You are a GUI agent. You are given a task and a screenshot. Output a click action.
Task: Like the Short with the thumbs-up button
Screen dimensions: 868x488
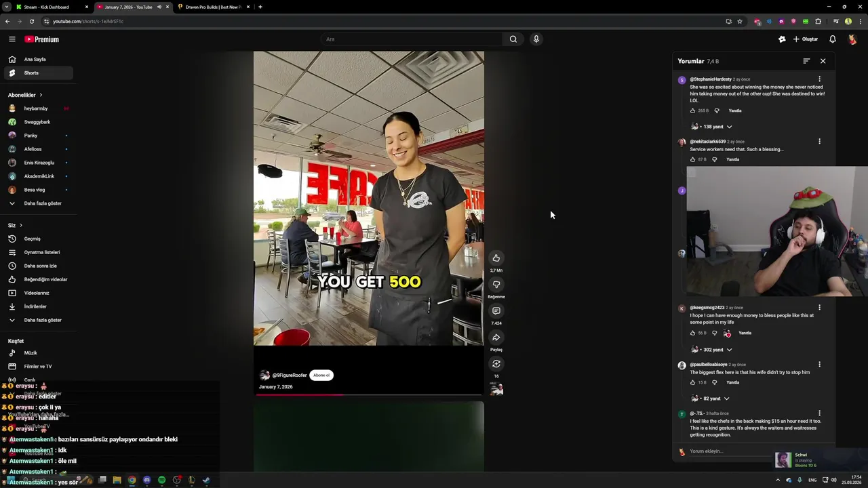pyautogui.click(x=496, y=258)
